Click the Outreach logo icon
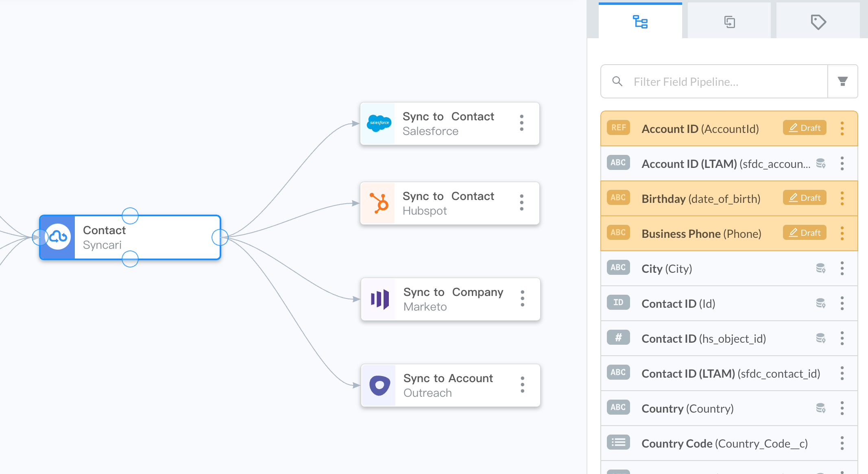868x474 pixels. point(380,385)
